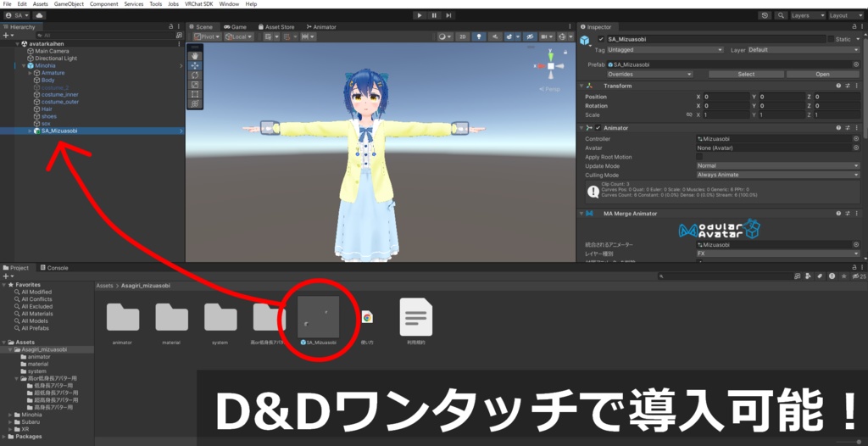The width and height of the screenshot is (868, 446).
Task: Select the Hand view tool
Action: click(195, 55)
